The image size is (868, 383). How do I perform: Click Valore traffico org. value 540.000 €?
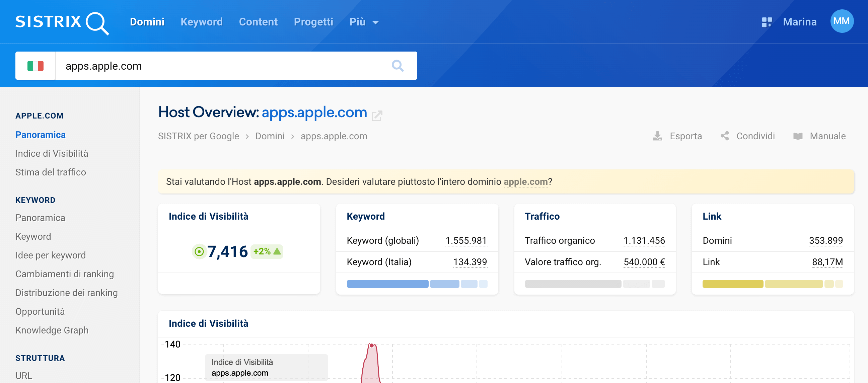click(x=644, y=262)
